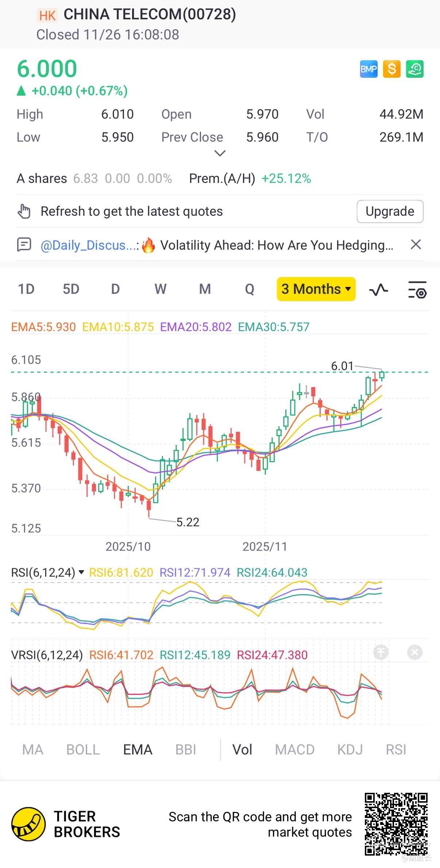The image size is (440, 868).
Task: Tap the T/O 269.1M value
Action: [401, 137]
